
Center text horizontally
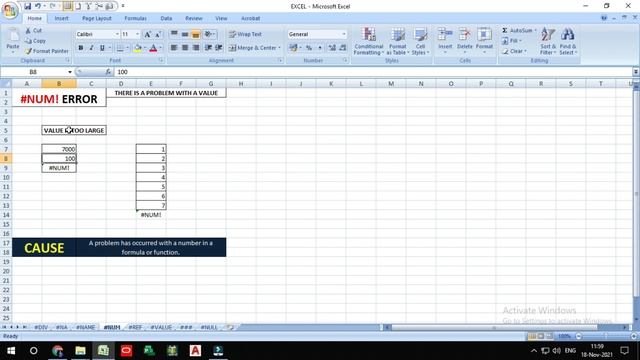click(185, 48)
